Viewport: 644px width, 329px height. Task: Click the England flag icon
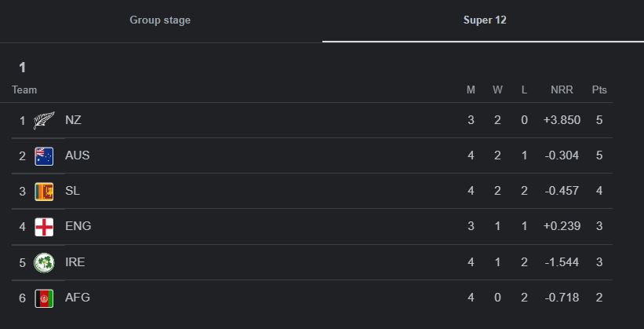(44, 226)
